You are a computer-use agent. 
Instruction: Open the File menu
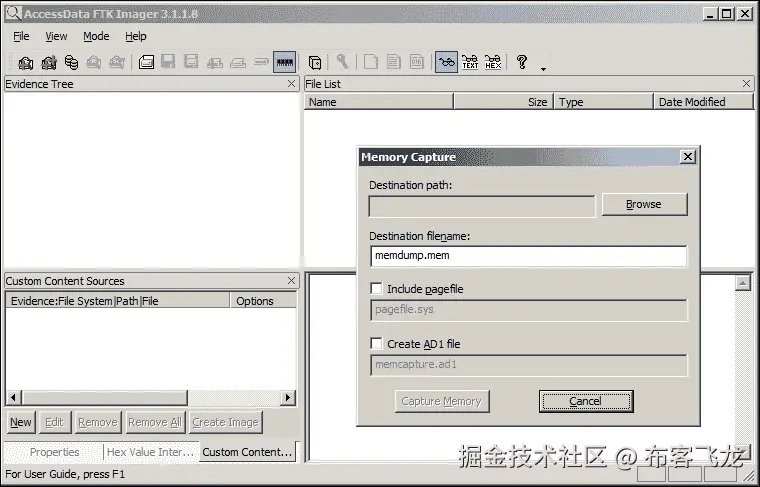(x=21, y=36)
